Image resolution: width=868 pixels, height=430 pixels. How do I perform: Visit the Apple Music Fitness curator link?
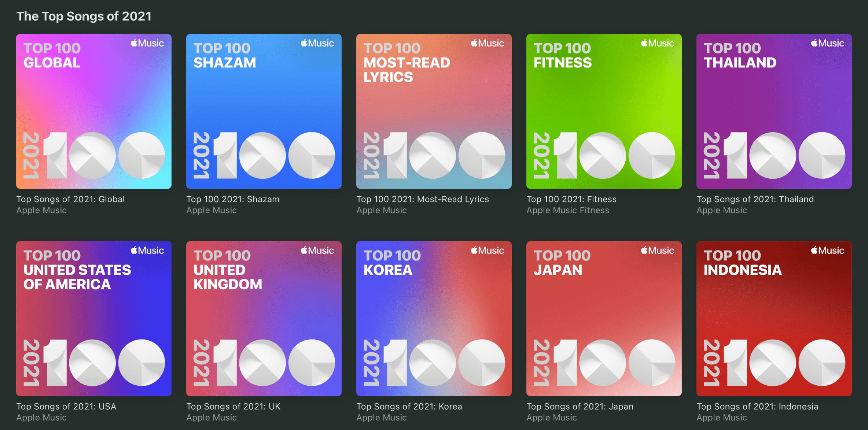click(568, 210)
